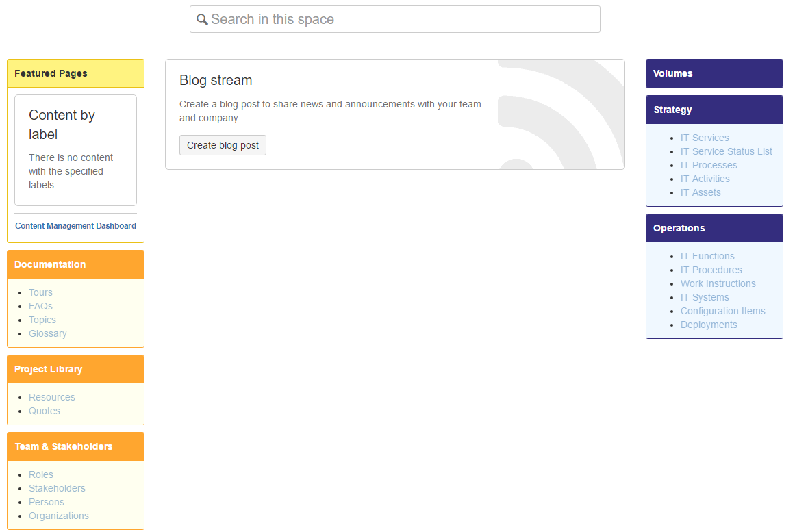The image size is (795, 532).
Task: Open the Organizations page
Action: [59, 516]
